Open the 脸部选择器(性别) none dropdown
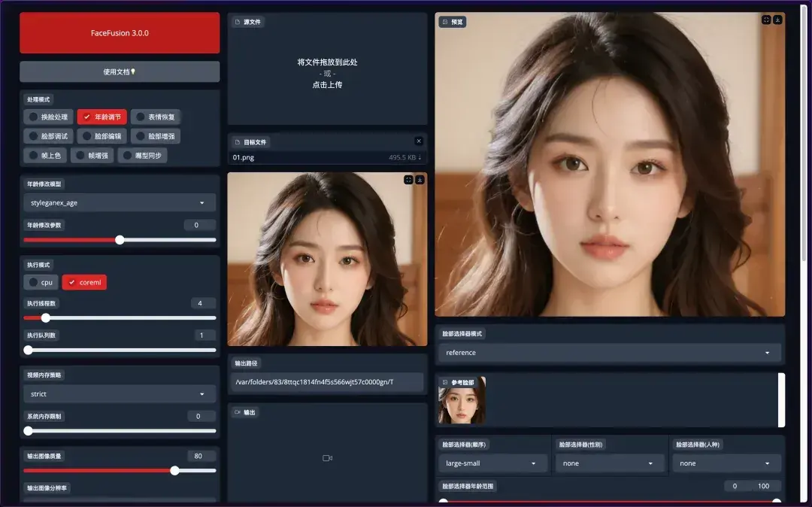The width and height of the screenshot is (812, 507). (609, 463)
